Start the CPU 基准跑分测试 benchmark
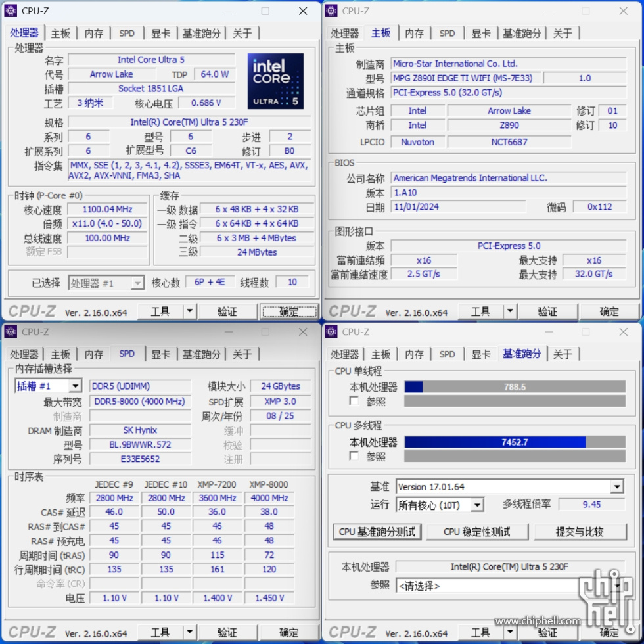 (377, 532)
